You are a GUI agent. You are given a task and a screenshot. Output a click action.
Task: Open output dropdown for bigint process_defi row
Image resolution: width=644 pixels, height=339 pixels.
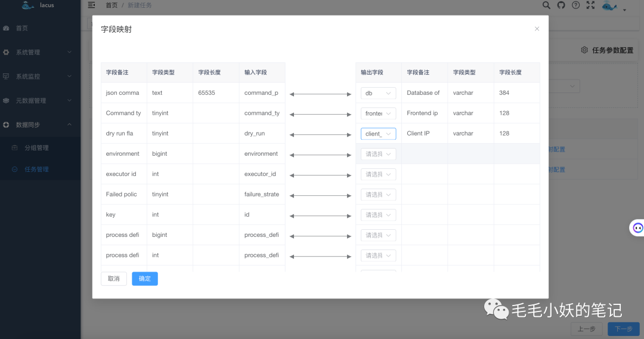(378, 236)
